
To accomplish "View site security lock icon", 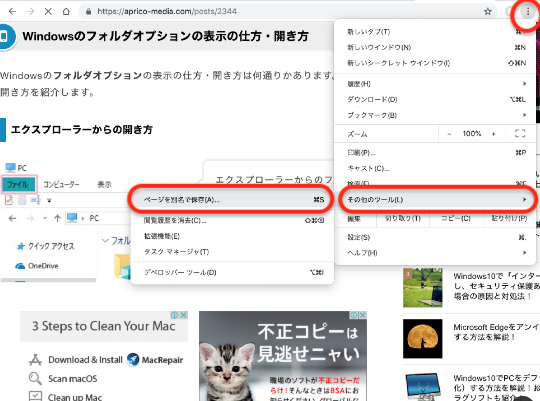I will pos(89,11).
